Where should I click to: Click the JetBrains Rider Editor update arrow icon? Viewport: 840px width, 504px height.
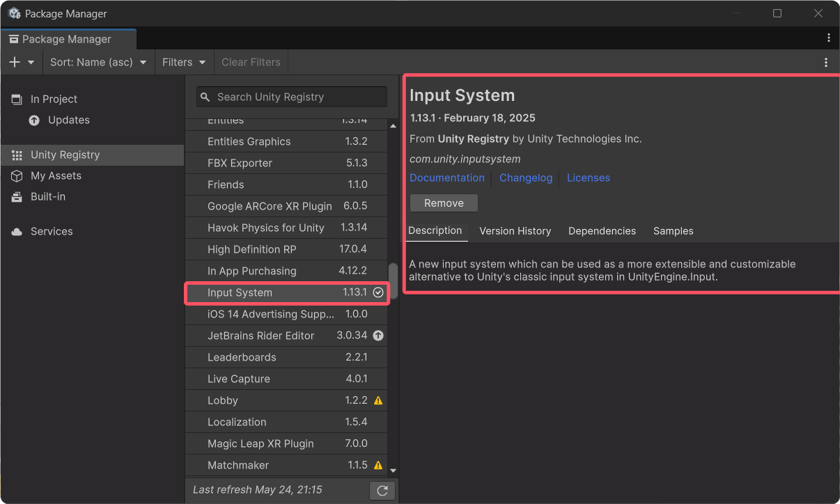378,336
